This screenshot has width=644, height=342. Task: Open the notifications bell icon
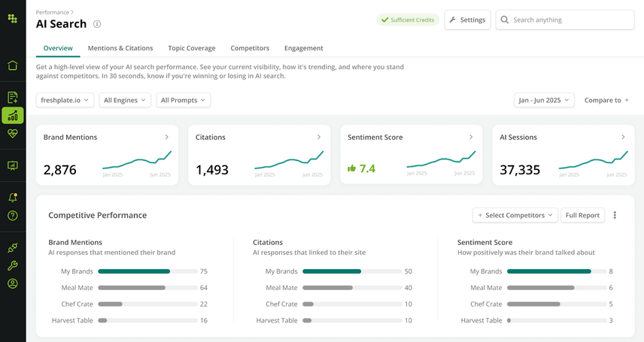coord(13,197)
